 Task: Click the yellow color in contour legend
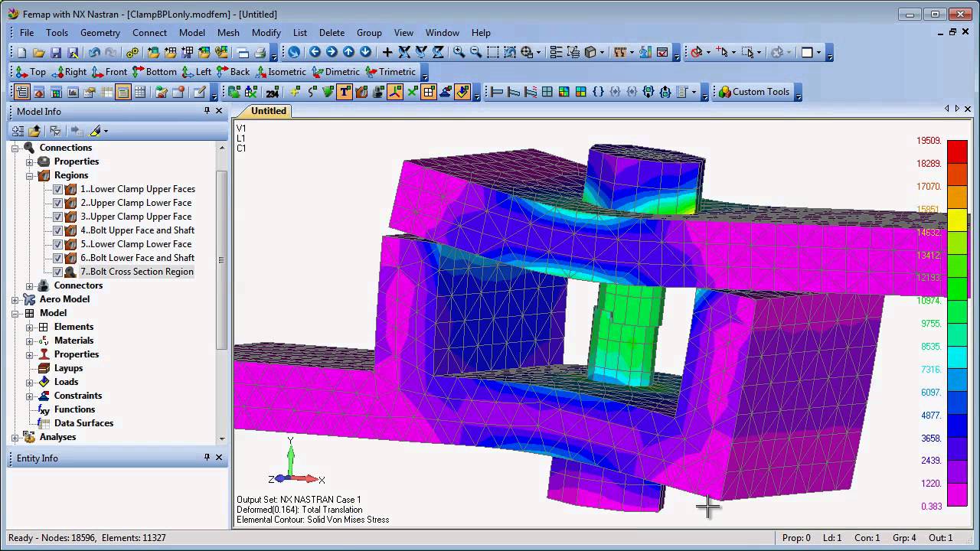click(957, 220)
